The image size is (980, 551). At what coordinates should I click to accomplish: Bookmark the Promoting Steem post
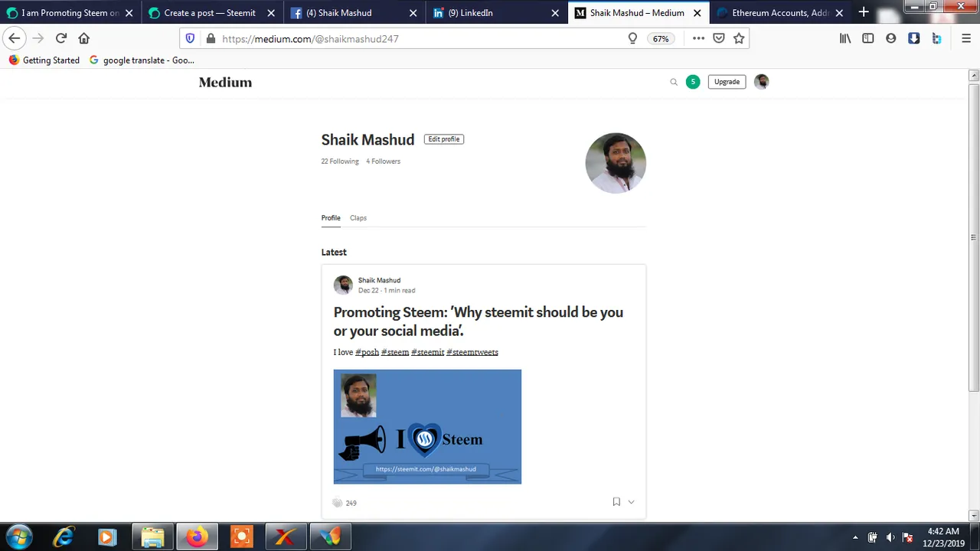[616, 502]
